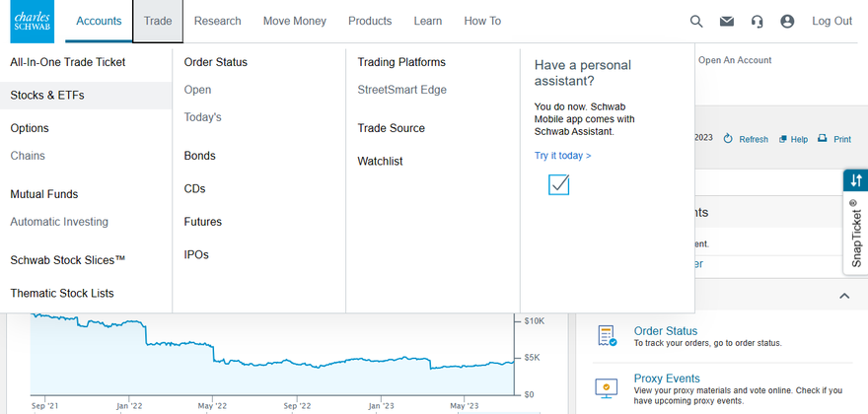Screen dimensions: 868x414
Task: Choose Futures in the Trade menu
Action: pos(203,222)
